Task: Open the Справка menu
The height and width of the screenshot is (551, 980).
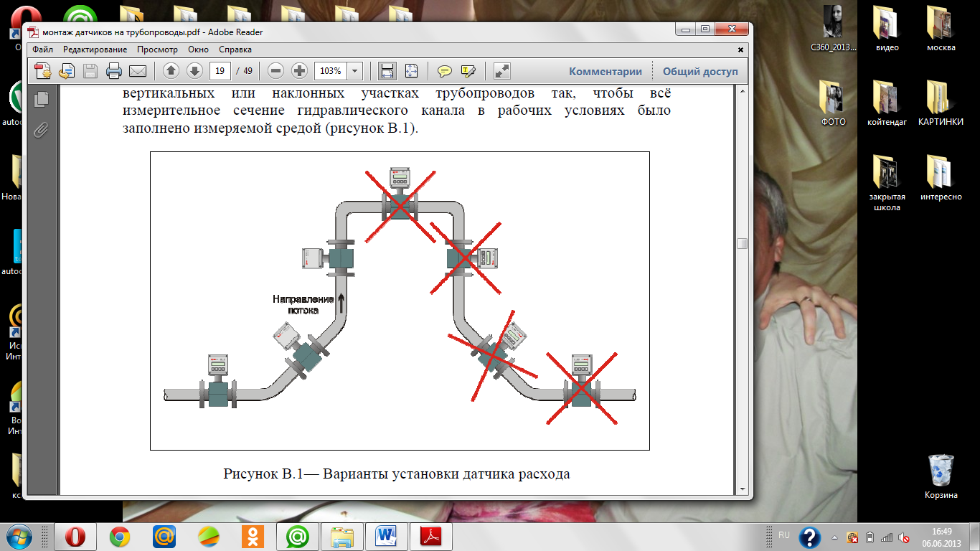Action: (x=235, y=50)
